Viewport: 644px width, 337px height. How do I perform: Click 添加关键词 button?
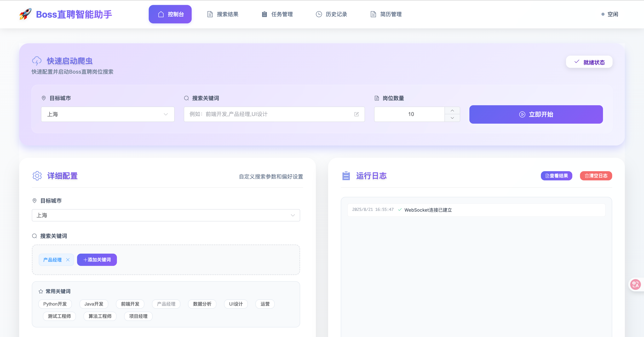coord(97,260)
